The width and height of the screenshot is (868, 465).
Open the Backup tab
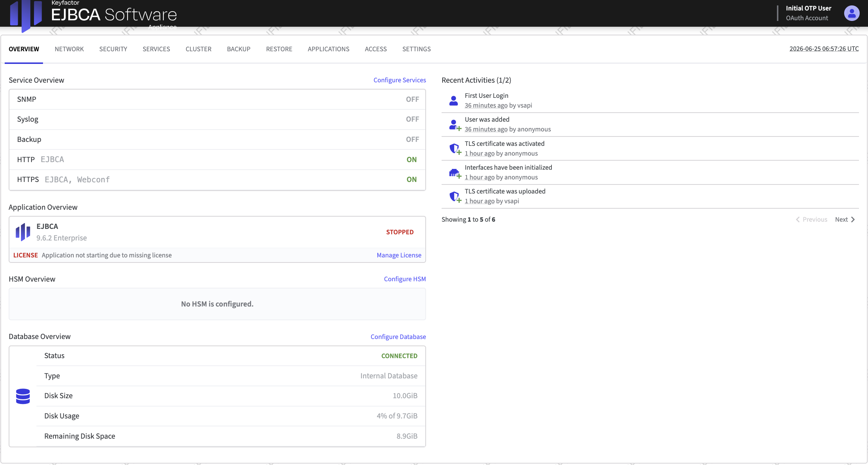(x=239, y=49)
